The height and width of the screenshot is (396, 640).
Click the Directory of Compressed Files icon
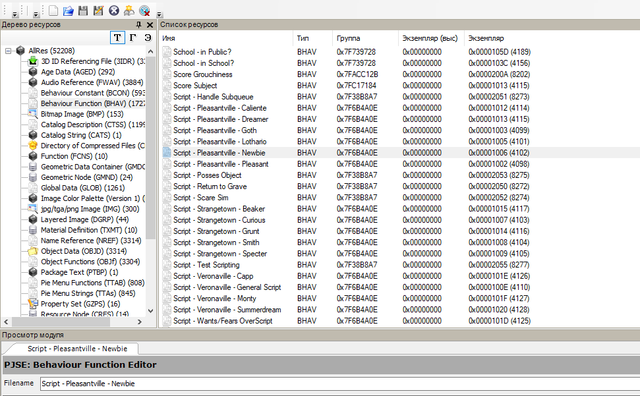[33, 146]
